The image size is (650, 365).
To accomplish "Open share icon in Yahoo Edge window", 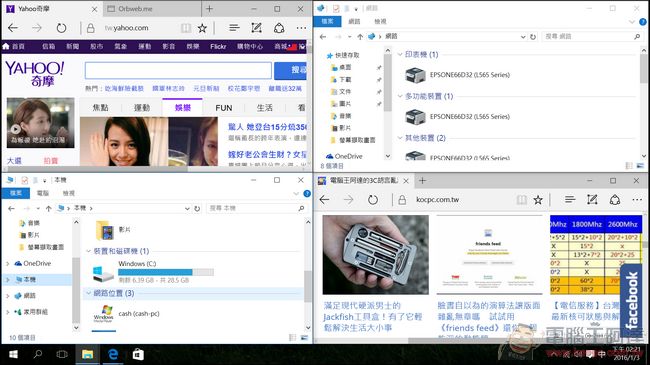I will click(279, 28).
